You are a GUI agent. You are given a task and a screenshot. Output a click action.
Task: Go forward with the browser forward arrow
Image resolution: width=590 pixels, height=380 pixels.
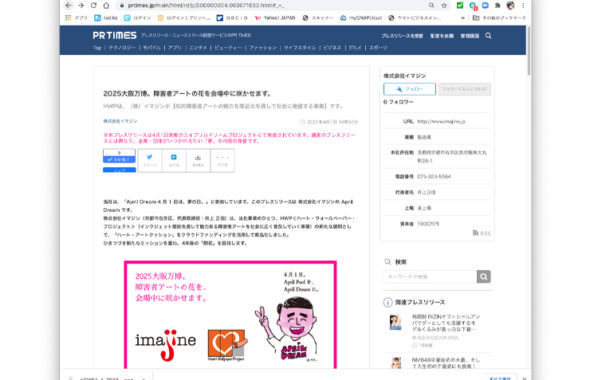(81, 5)
